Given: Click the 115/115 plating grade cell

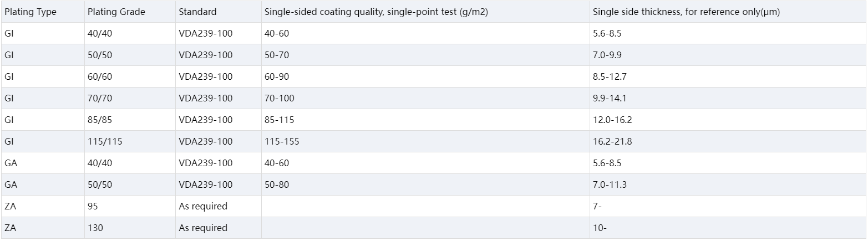Looking at the screenshot, I should 105,141.
